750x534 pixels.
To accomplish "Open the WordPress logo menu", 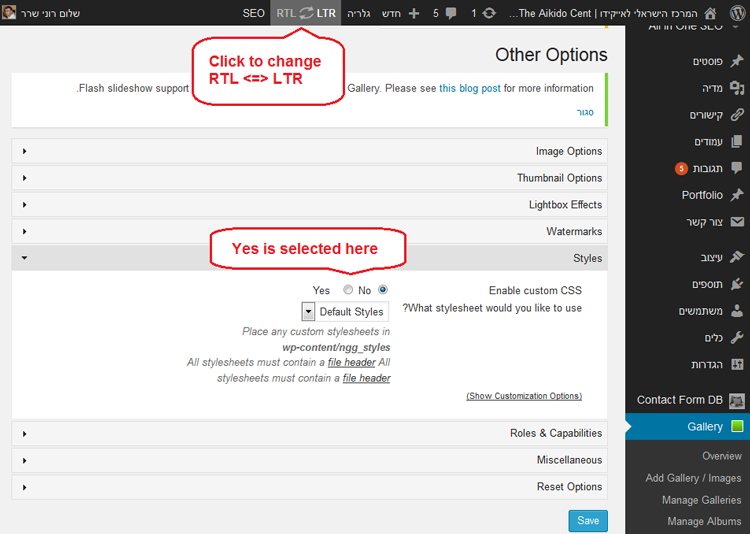I will [738, 13].
